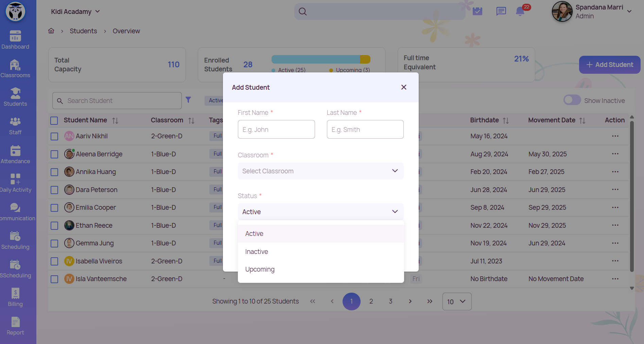Open Attendance from the sidebar
This screenshot has height=344, width=644.
tap(15, 154)
